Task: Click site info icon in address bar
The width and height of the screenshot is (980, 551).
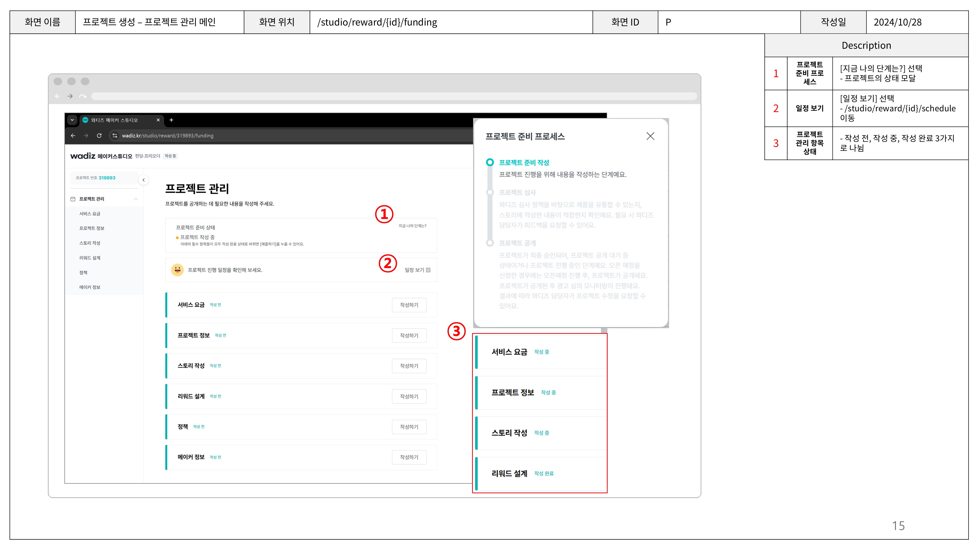Action: pyautogui.click(x=114, y=136)
